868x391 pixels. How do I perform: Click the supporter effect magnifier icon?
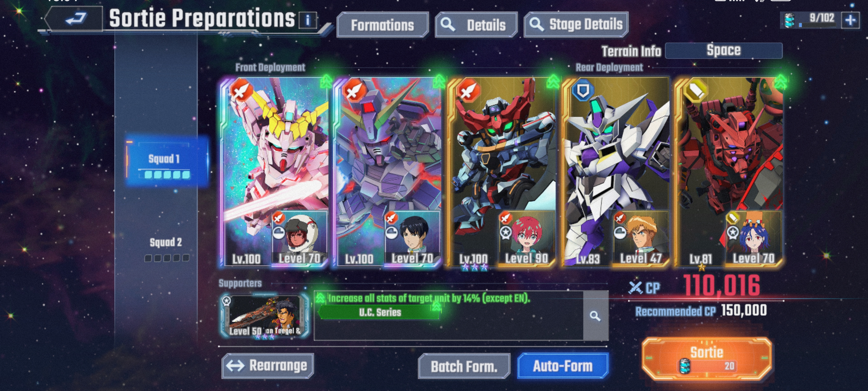click(x=595, y=316)
